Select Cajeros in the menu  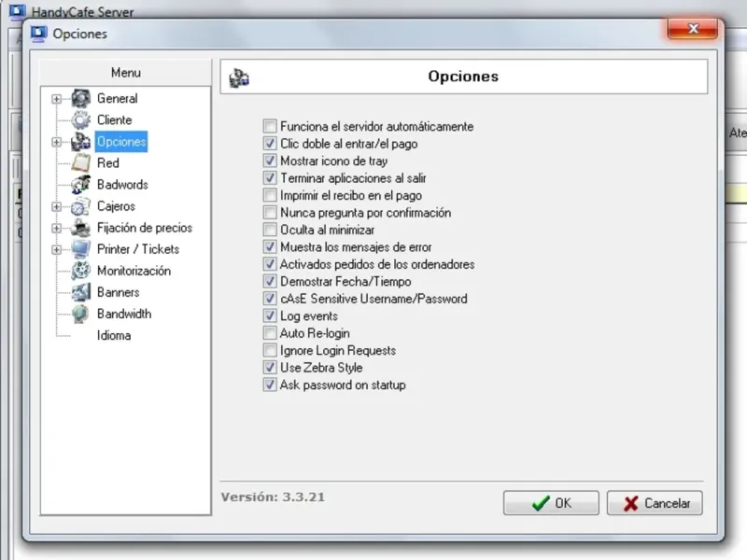(x=116, y=206)
